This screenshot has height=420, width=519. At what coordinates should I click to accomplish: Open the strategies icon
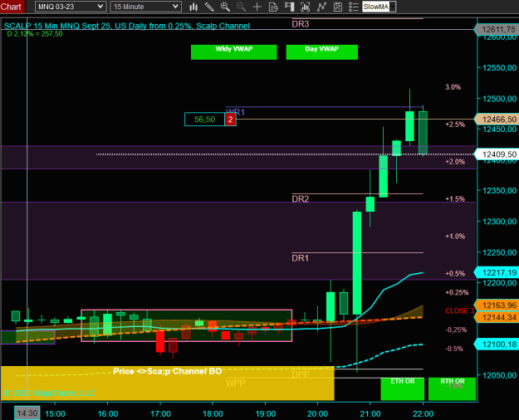click(338, 7)
